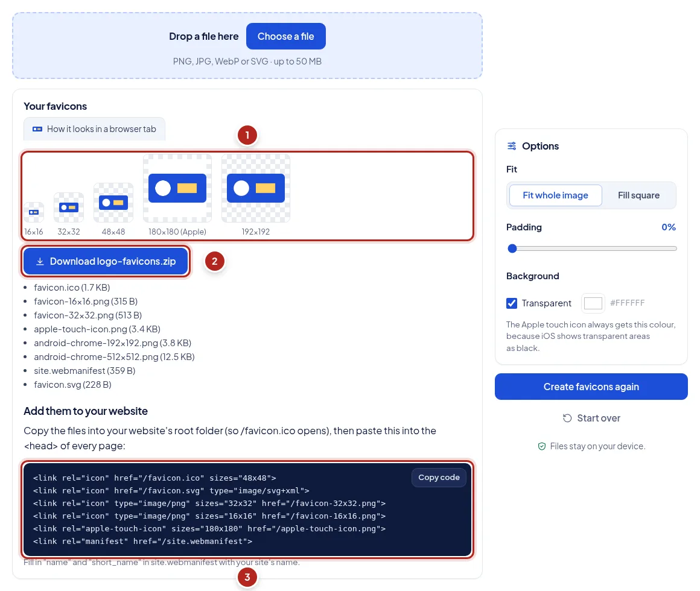Switch fit mode to Fill square

coord(638,195)
